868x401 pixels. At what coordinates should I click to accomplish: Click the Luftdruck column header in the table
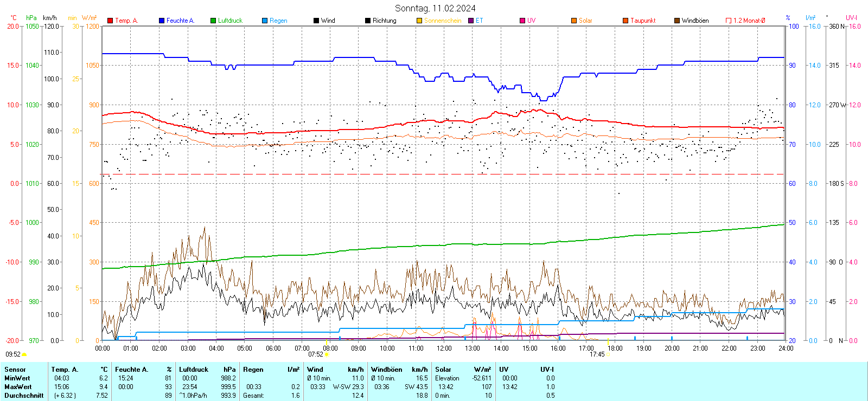(x=194, y=370)
